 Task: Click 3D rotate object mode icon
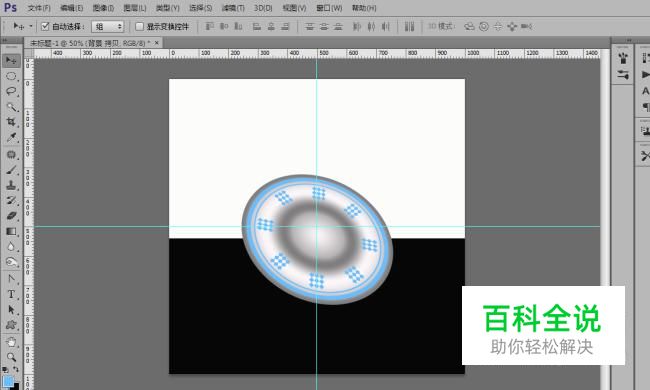469,27
